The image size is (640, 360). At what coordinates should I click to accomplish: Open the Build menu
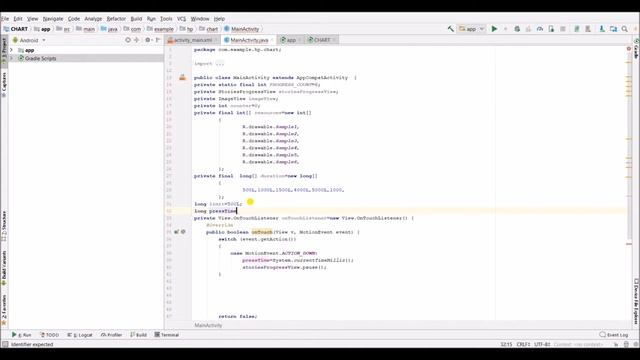pos(136,19)
